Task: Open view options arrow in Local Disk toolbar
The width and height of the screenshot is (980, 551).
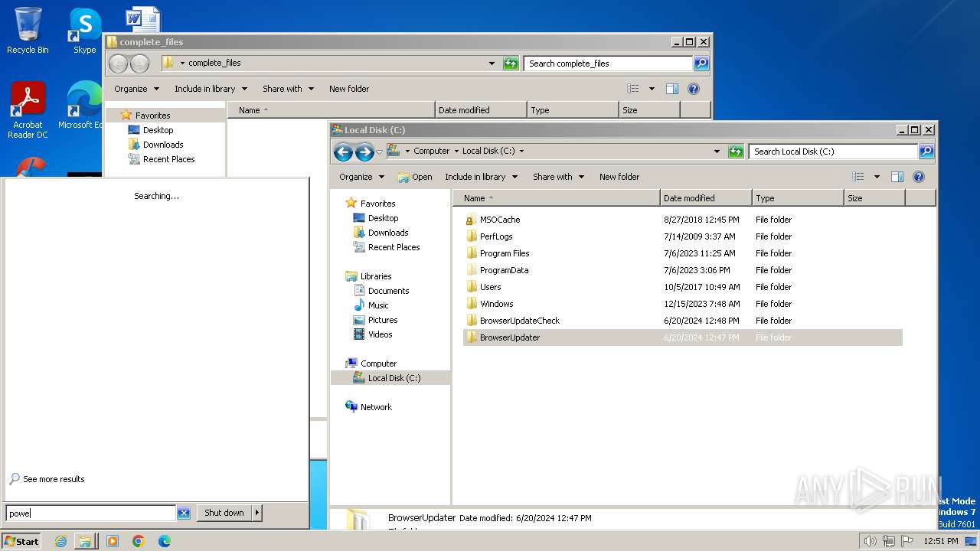Action: click(877, 177)
